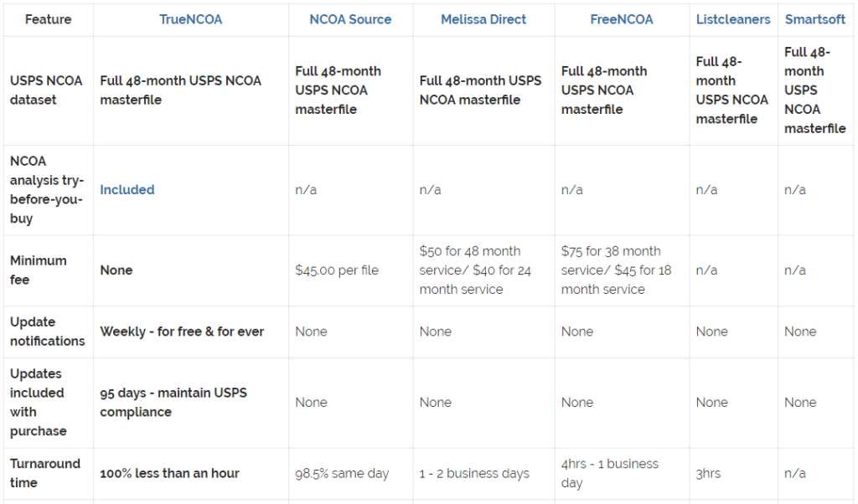Open the NCOA Source vendor link

coord(350,19)
